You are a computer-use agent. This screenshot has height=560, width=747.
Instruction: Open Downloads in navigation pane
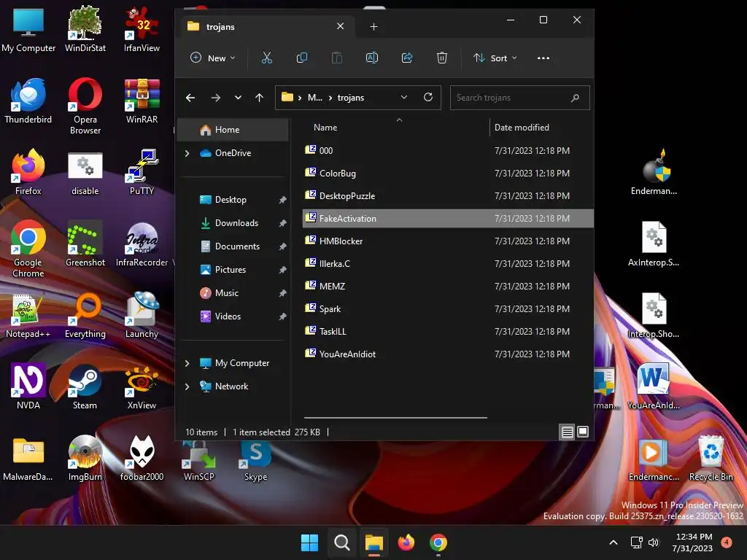tap(233, 223)
